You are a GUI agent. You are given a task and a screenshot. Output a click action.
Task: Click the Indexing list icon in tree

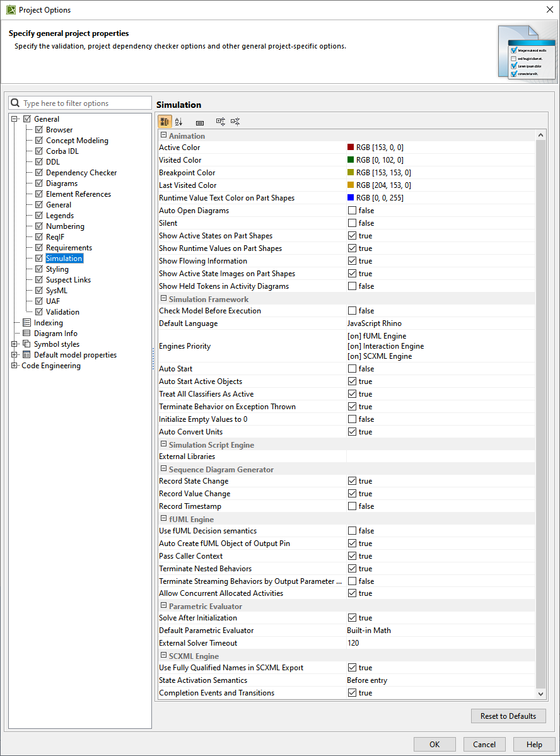click(27, 323)
